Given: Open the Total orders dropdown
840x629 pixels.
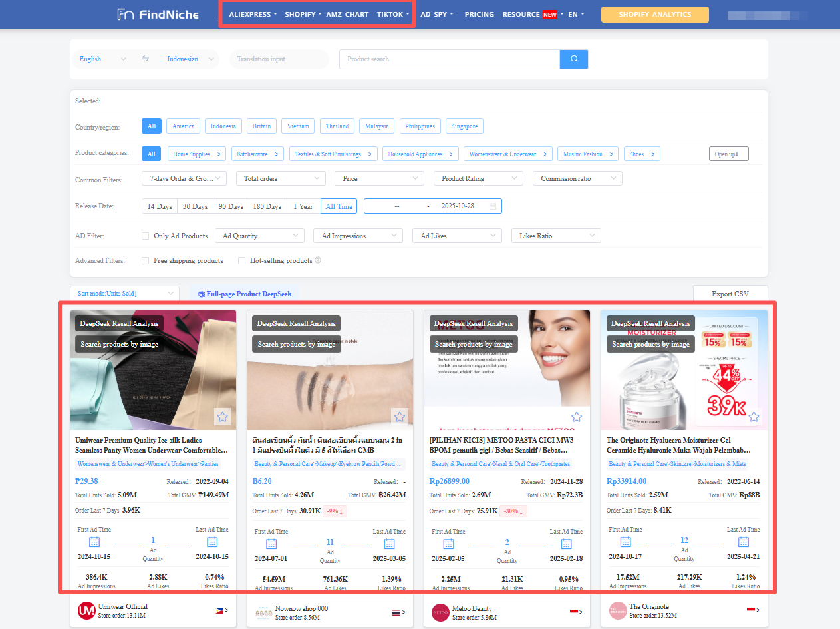Looking at the screenshot, I should 280,178.
